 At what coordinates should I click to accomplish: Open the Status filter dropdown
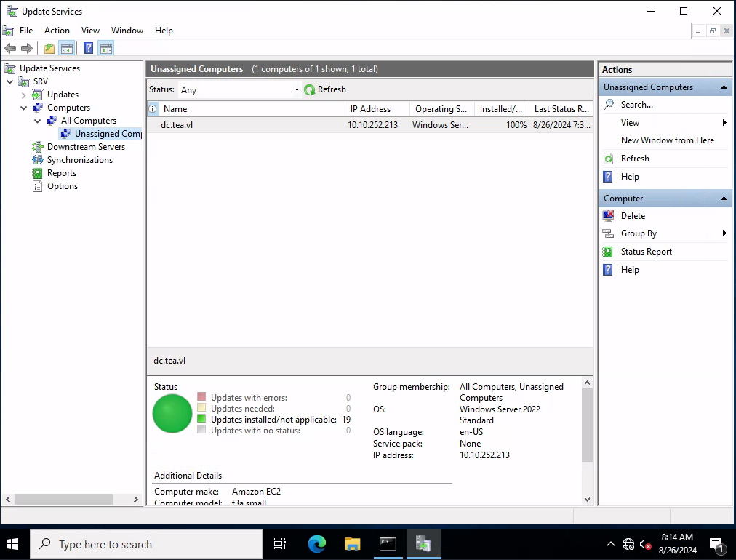pos(296,90)
